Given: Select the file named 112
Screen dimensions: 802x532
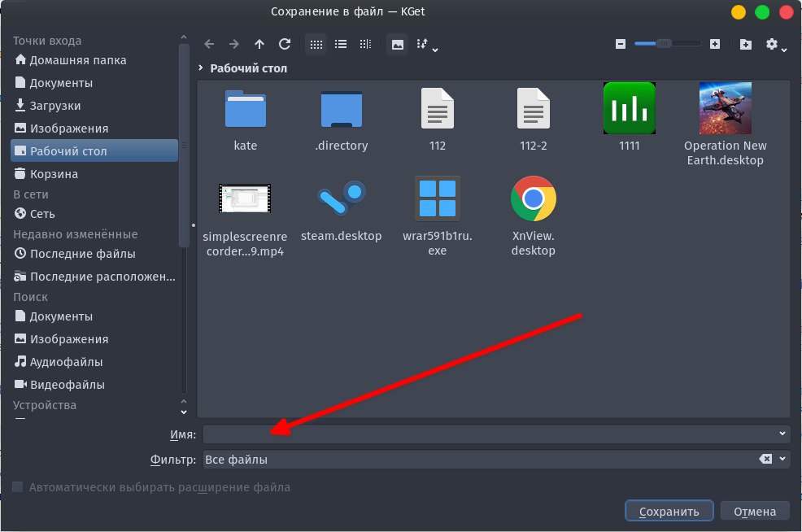Looking at the screenshot, I should coord(438,119).
